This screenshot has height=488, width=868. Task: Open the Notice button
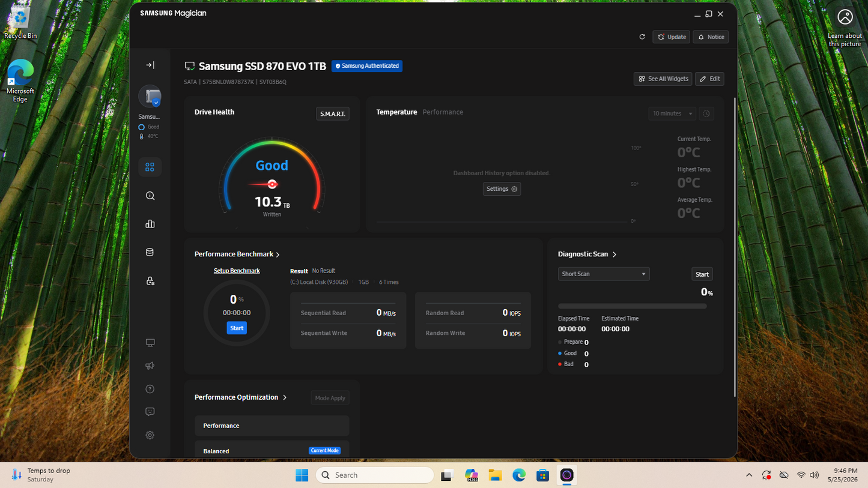(x=711, y=37)
